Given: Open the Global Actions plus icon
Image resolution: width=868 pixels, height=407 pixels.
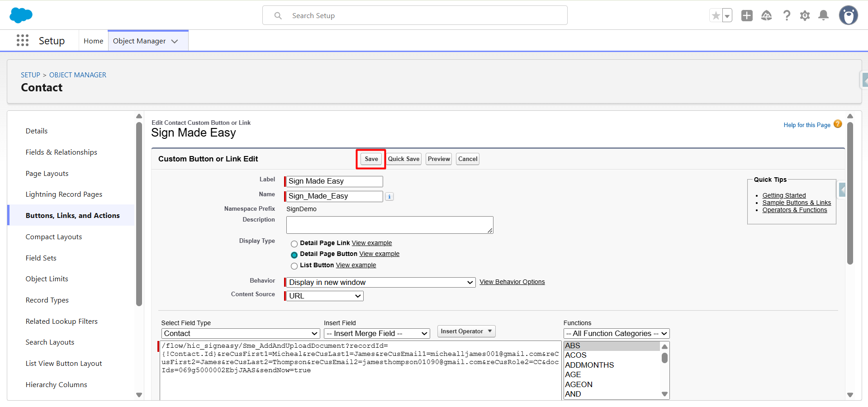Looking at the screenshot, I should pos(747,16).
